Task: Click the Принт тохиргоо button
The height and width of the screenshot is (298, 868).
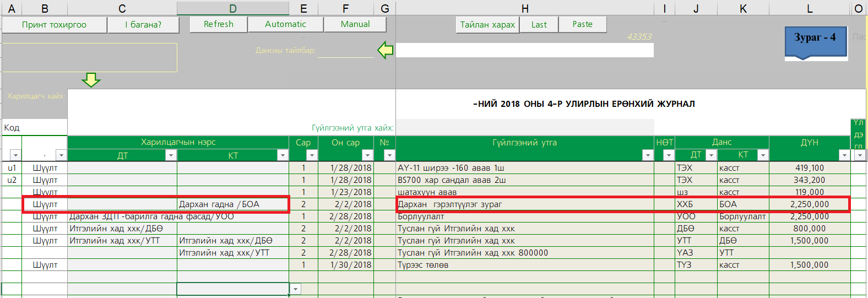Action: click(54, 25)
